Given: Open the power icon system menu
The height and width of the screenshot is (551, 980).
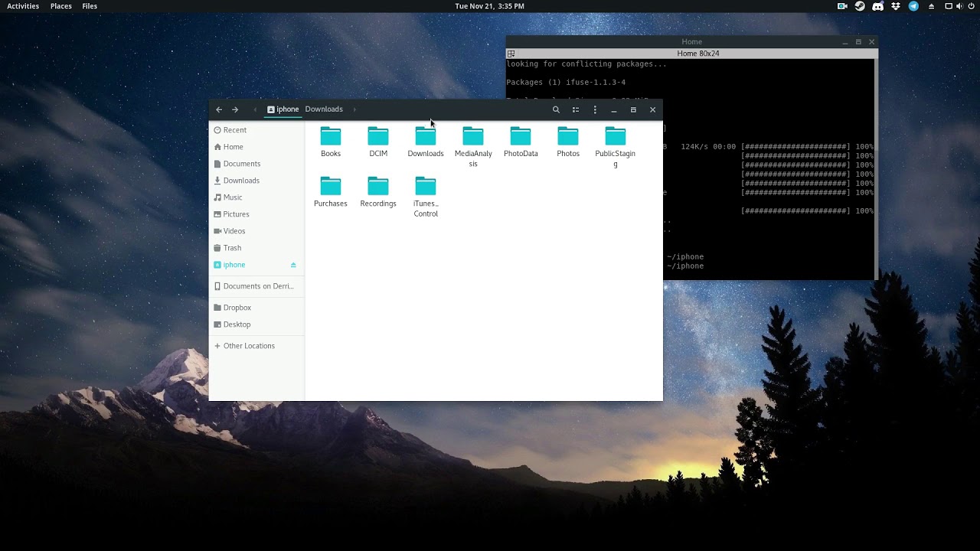Looking at the screenshot, I should click(x=969, y=6).
